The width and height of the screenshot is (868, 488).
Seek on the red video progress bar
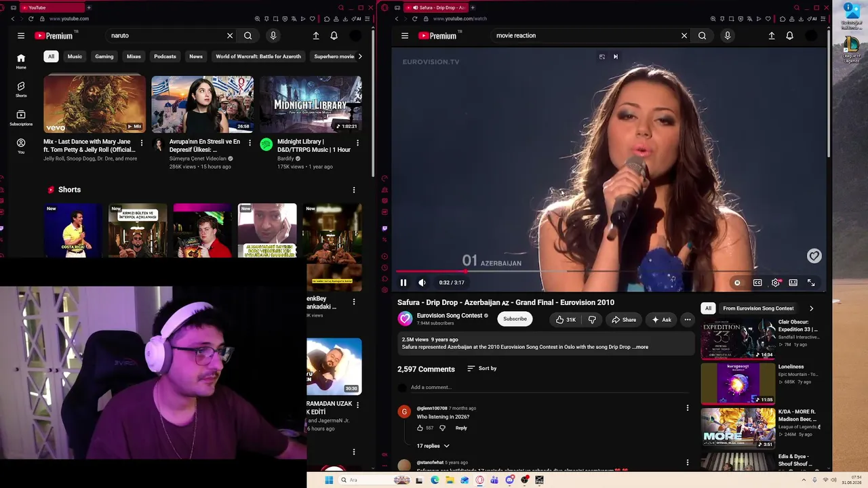[609, 271]
